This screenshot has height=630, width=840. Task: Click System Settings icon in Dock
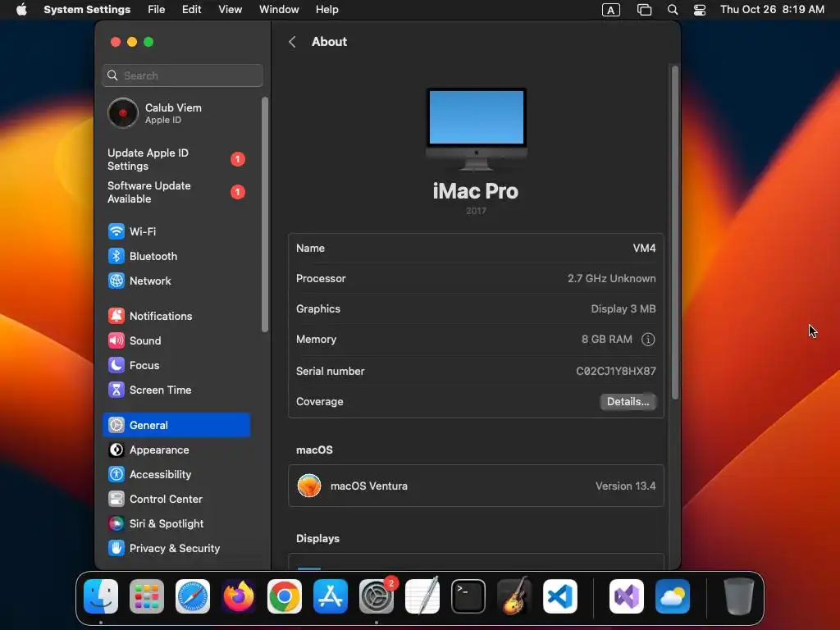(376, 596)
